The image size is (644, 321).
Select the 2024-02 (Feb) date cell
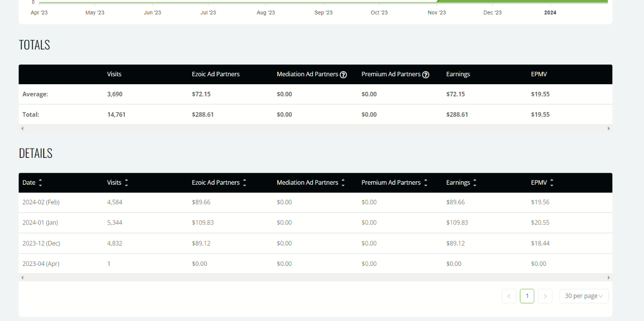coord(41,202)
